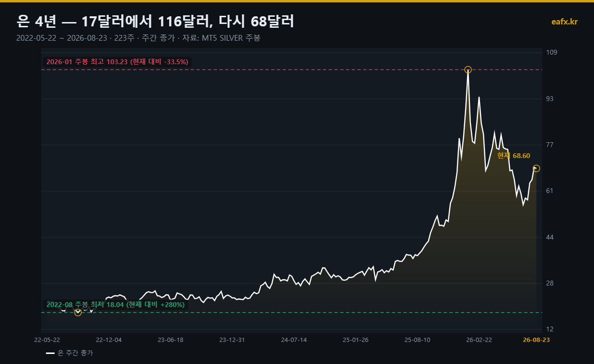This screenshot has height=364, width=594.
Task: Click the current price 68.60 marker circle
Action: point(536,169)
